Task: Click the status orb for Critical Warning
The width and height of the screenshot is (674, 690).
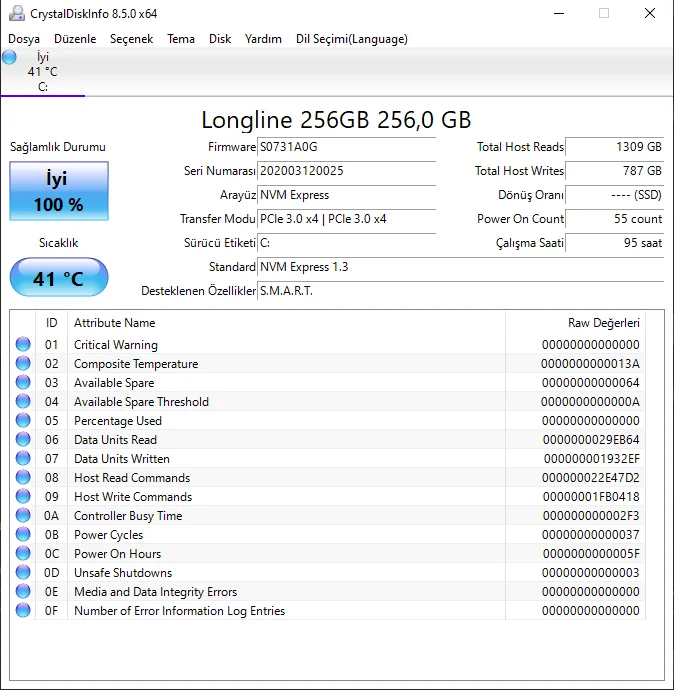Action: [23, 344]
